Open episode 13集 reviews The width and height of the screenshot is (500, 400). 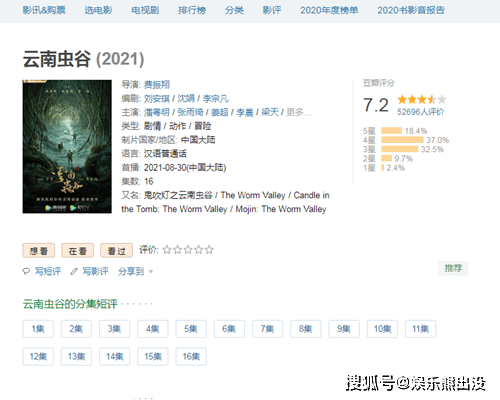(x=76, y=357)
